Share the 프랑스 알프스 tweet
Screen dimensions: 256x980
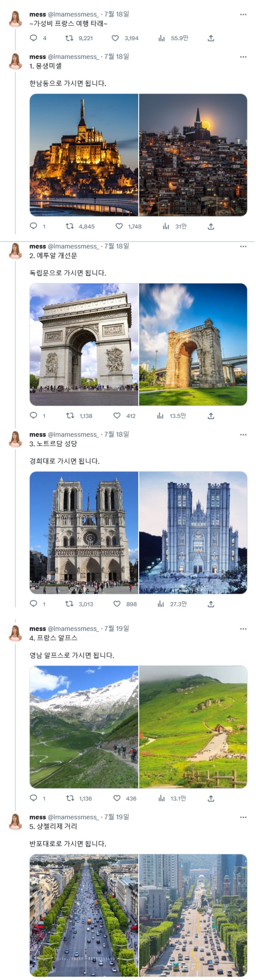coord(211,798)
